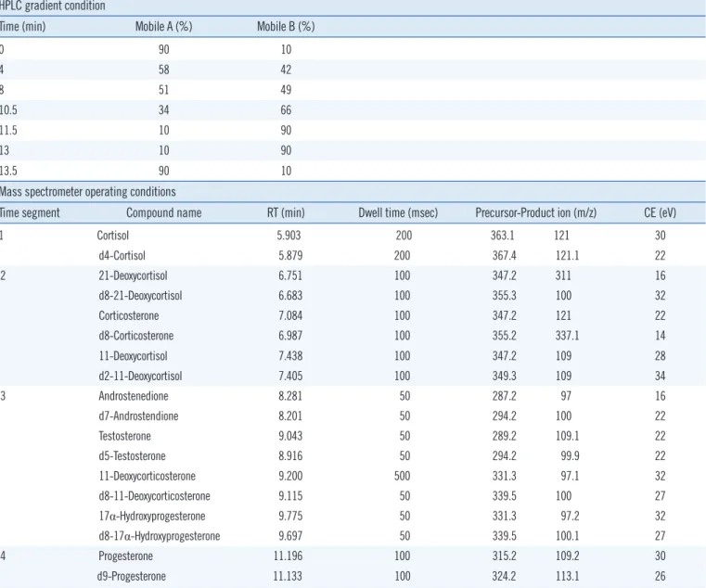Click the 'Mass spectrometer operating conditions' heading
This screenshot has height=588, width=706.
coord(88,192)
